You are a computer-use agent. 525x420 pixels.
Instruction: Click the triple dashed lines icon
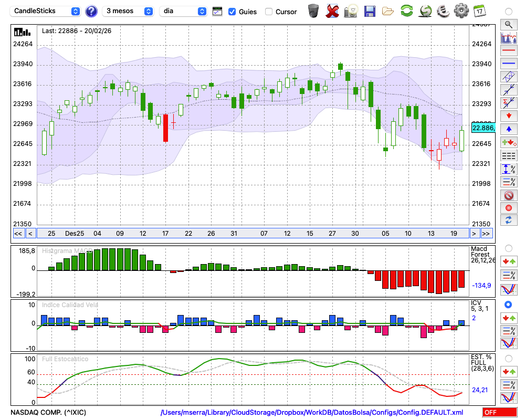pos(509,155)
